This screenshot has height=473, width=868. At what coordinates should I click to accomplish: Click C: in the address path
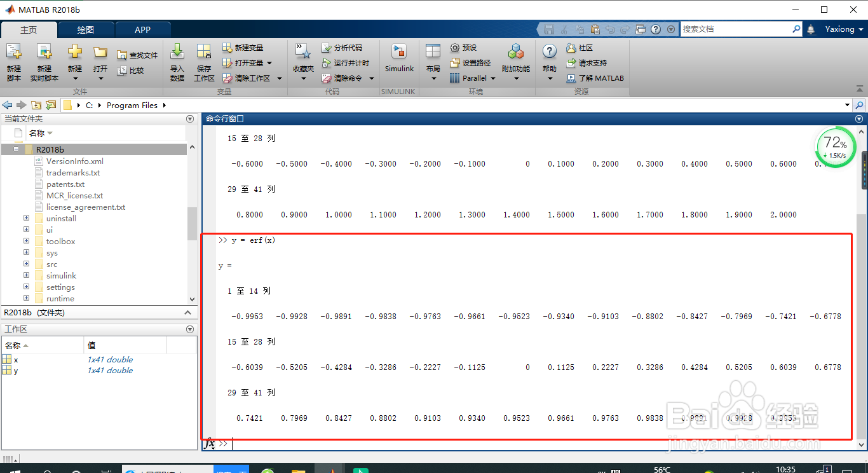coord(90,106)
